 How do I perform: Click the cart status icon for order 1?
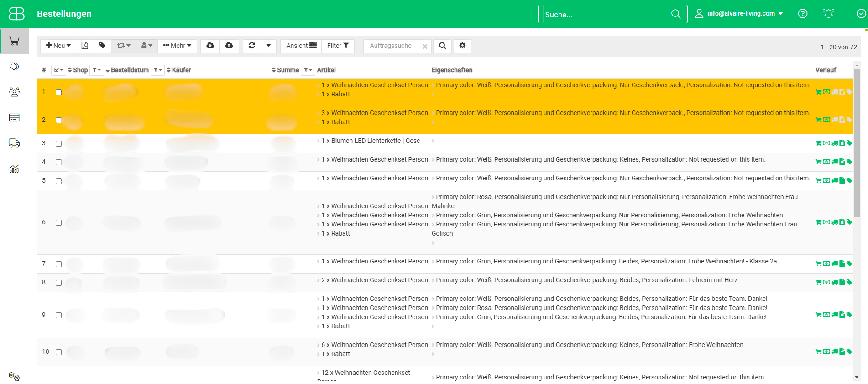[x=818, y=92]
